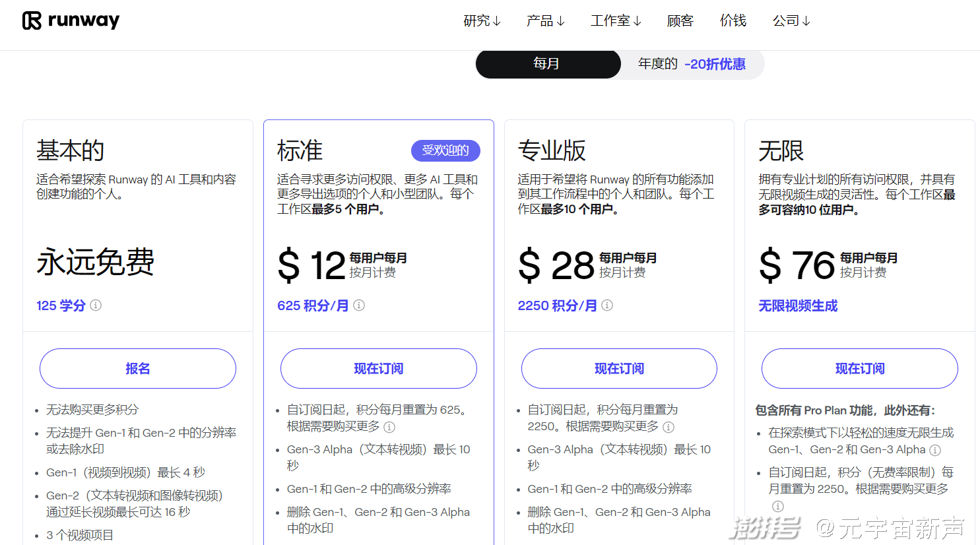Click the 基本的 plan heading
The image size is (980, 545).
pos(71,150)
